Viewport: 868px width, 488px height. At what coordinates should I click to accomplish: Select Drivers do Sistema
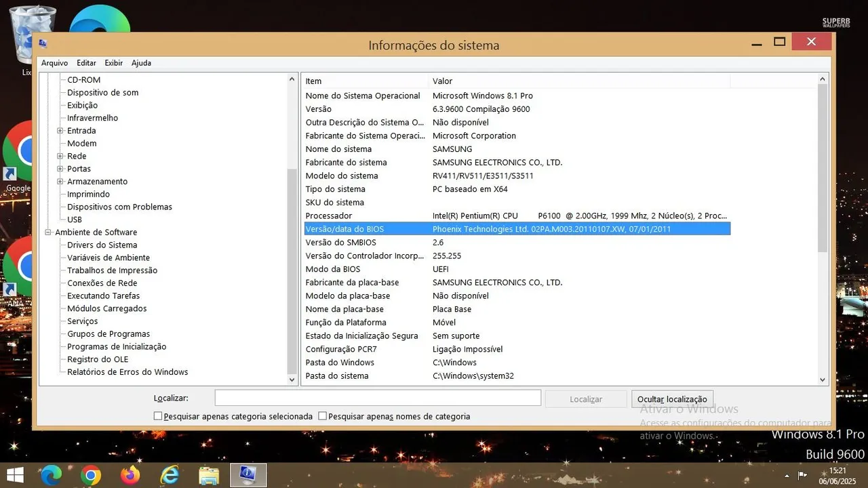pos(102,245)
